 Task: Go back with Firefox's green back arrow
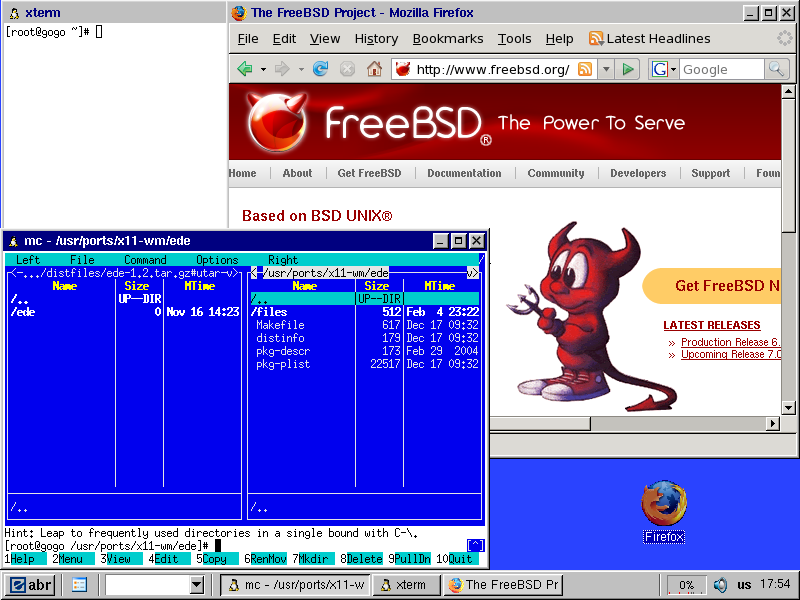click(245, 68)
